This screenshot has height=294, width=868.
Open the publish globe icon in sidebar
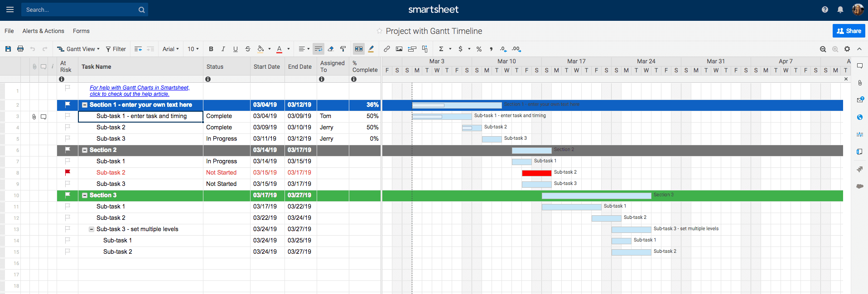click(x=860, y=117)
